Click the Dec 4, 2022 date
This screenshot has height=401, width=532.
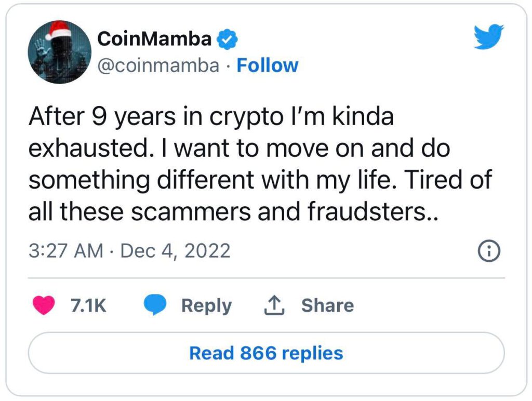pos(175,251)
